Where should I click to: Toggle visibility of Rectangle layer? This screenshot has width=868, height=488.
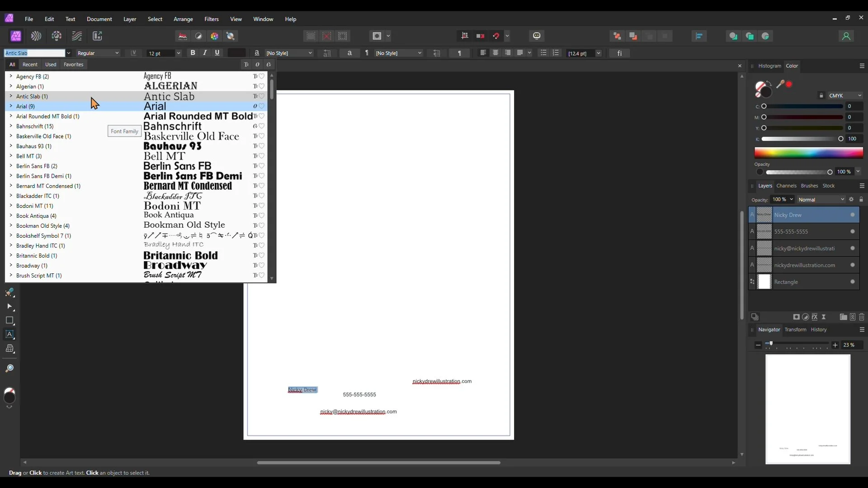[x=852, y=282]
